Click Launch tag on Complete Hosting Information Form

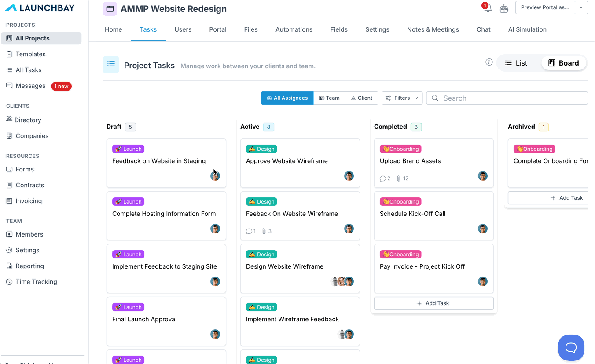[x=129, y=202]
